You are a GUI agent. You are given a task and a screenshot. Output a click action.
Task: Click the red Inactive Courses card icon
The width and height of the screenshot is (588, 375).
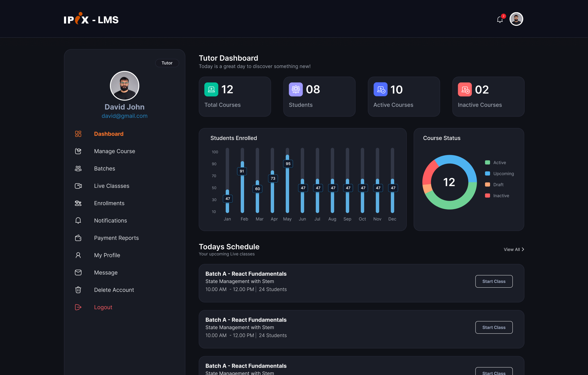(x=465, y=89)
